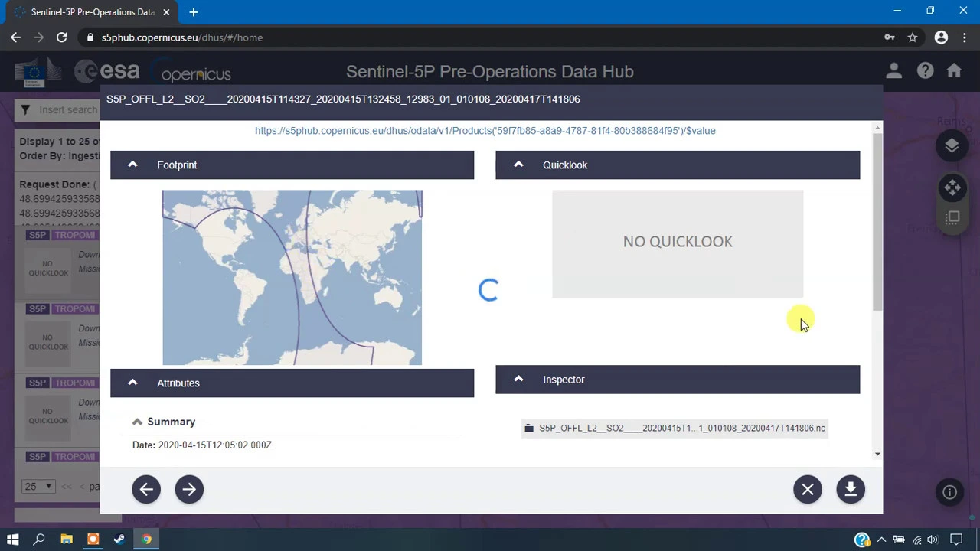980x551 pixels.
Task: Open the results per page 25 dropdown
Action: (x=38, y=486)
